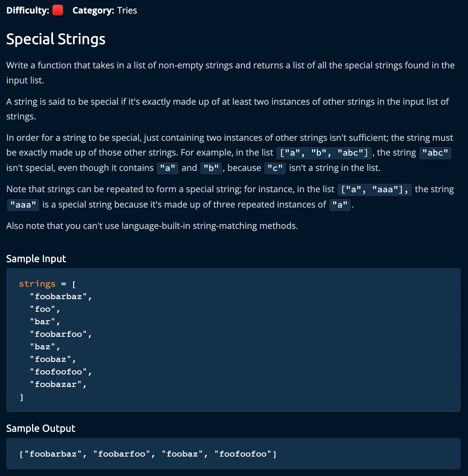Click the "c" inline code chip

coord(275,168)
